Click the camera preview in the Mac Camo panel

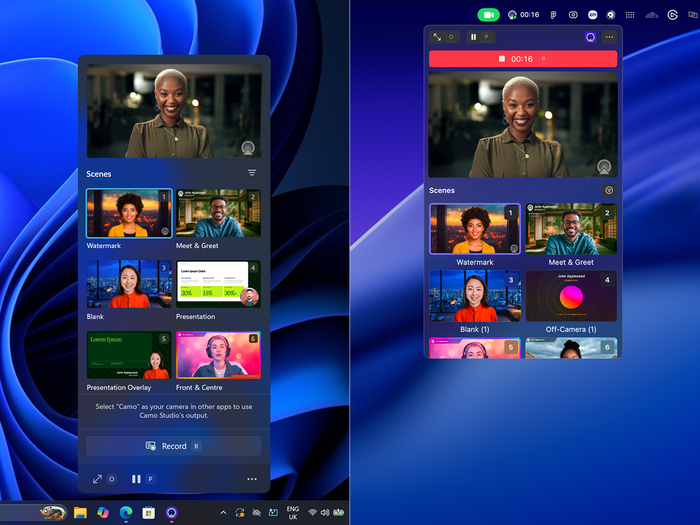(523, 125)
